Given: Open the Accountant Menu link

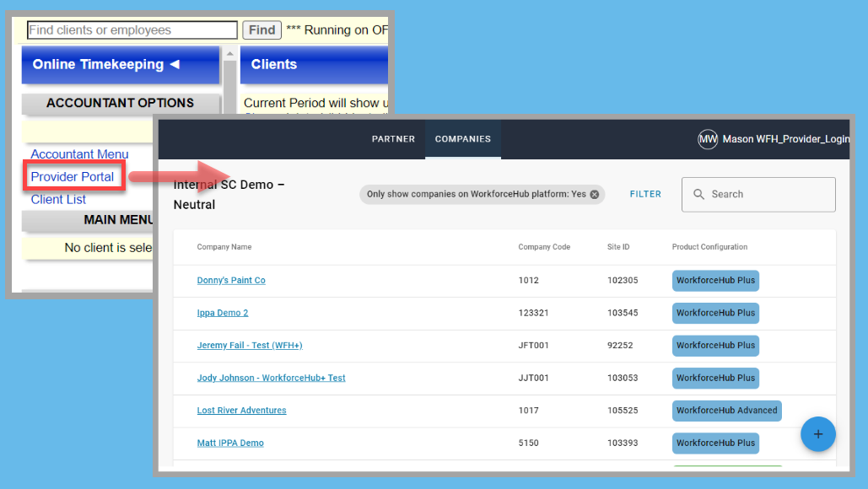Looking at the screenshot, I should tap(79, 154).
